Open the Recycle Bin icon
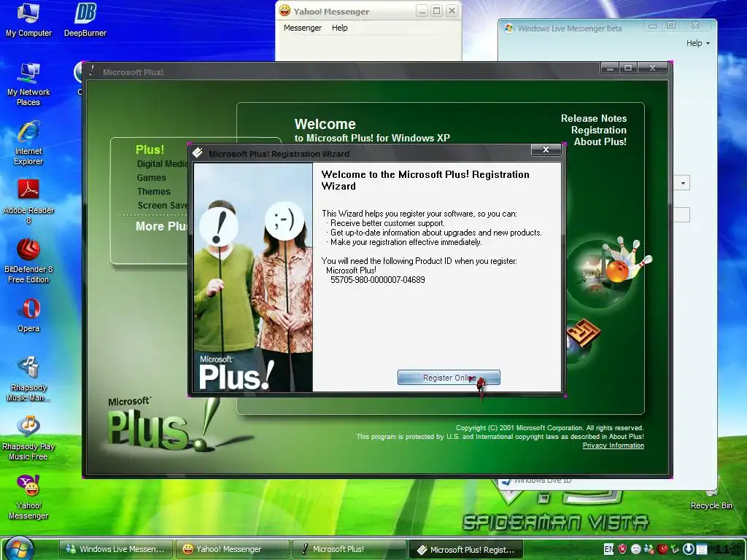747x560 pixels. [711, 500]
